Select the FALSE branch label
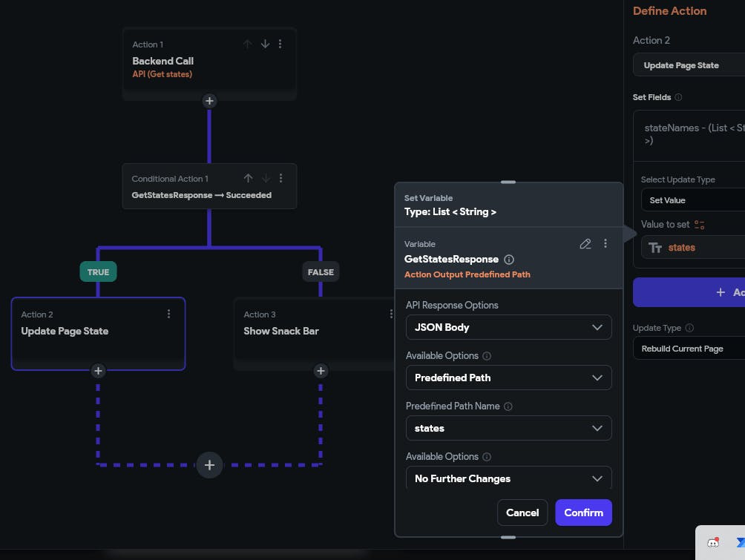 coord(321,271)
